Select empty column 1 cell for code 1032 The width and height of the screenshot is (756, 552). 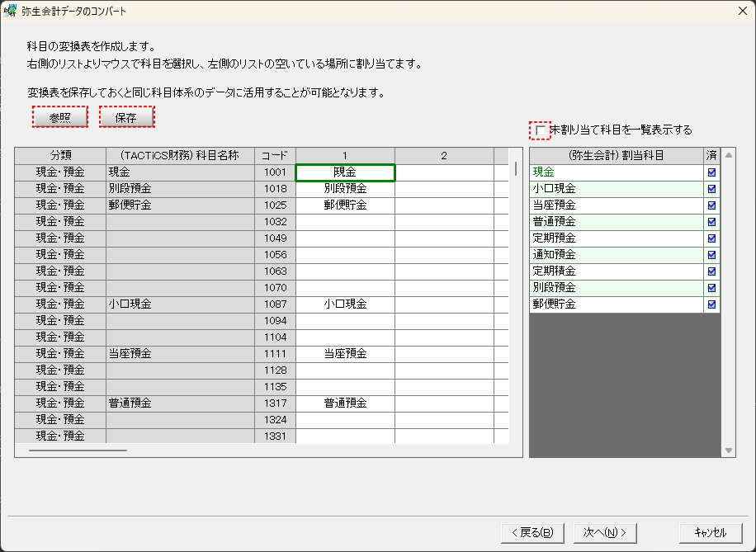(345, 222)
